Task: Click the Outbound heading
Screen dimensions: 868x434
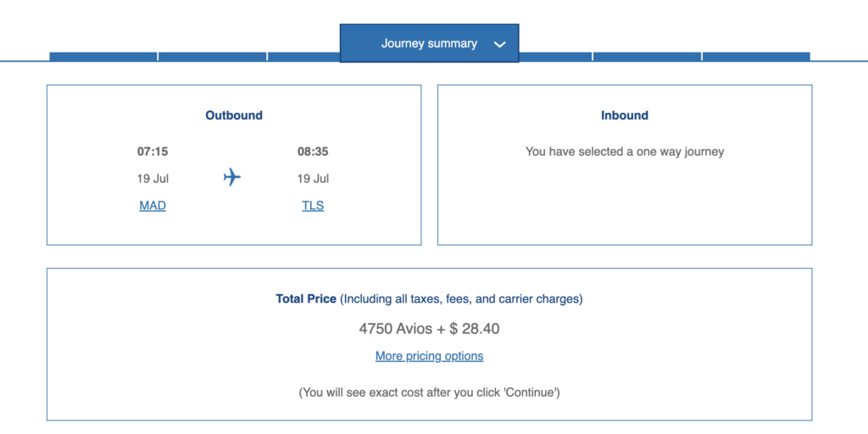Action: click(x=234, y=115)
